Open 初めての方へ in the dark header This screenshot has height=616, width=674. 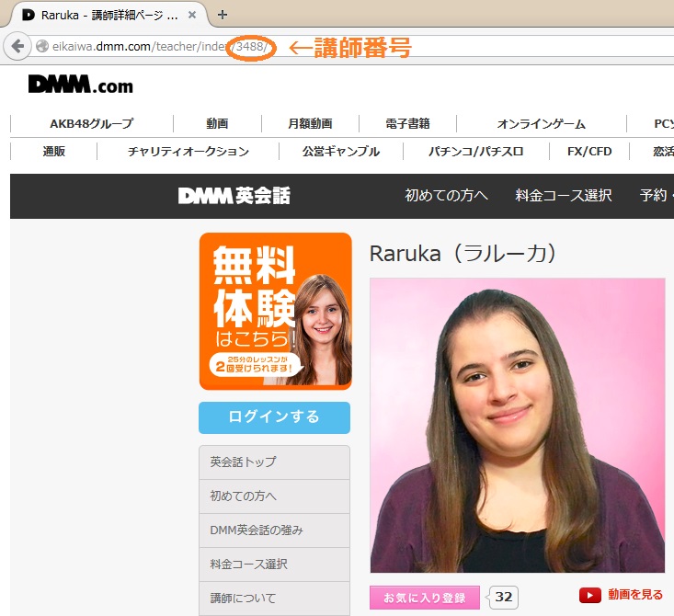[x=446, y=196]
